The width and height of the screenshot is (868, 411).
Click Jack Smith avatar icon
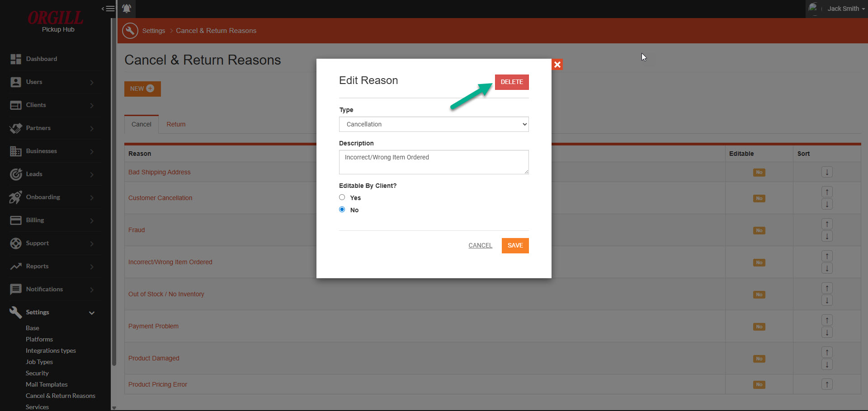tap(814, 8)
